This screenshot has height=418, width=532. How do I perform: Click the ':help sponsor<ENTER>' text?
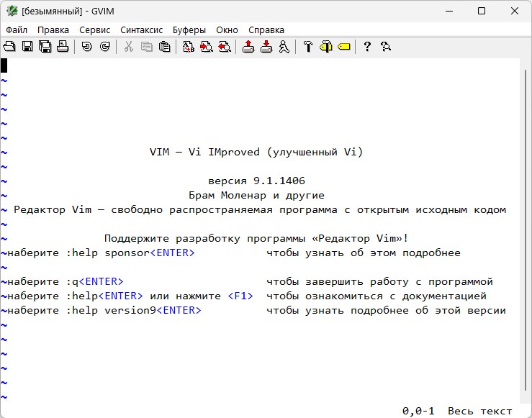(130, 253)
